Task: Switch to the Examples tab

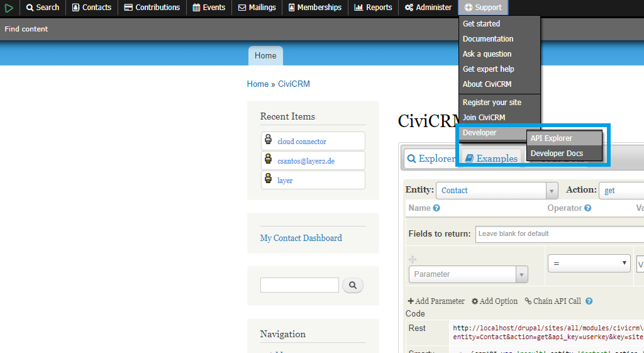Action: (x=491, y=159)
